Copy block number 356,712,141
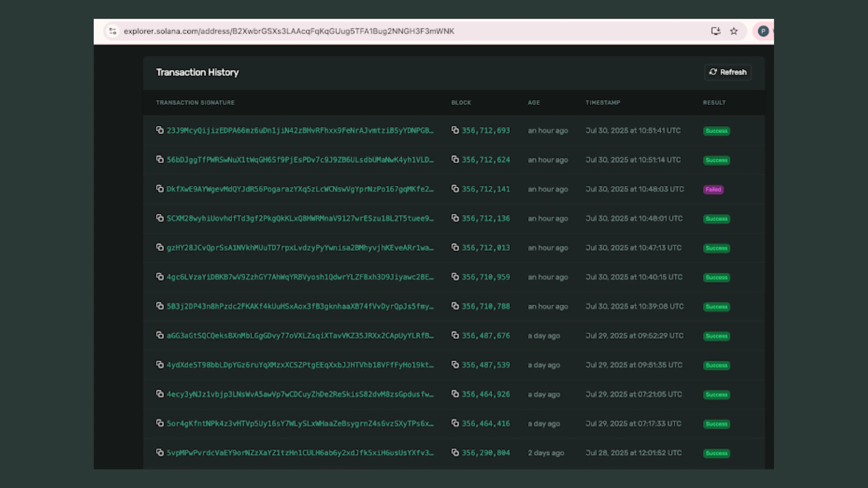This screenshot has height=488, width=868. [455, 189]
